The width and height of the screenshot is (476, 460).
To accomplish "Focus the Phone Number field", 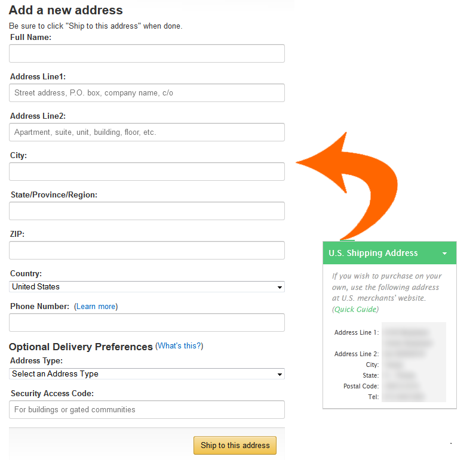I will pyautogui.click(x=147, y=323).
